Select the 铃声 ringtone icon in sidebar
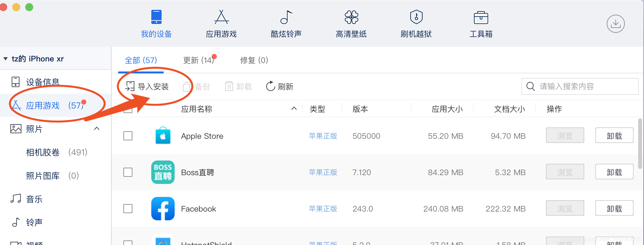 point(16,222)
